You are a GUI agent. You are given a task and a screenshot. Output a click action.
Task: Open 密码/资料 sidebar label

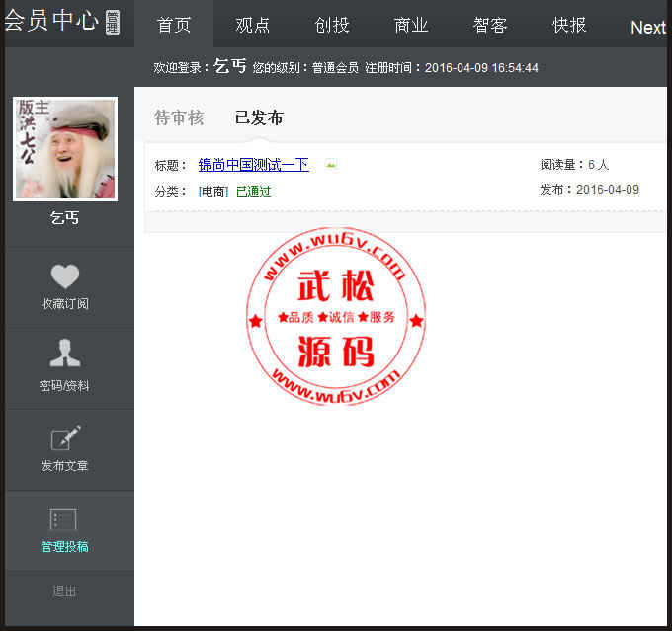point(64,386)
